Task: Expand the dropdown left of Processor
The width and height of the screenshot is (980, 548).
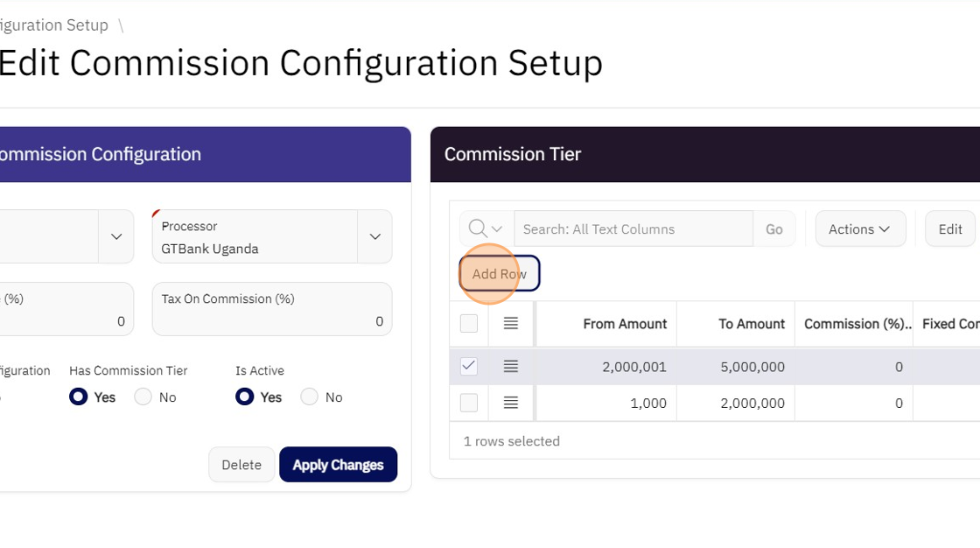Action: pos(116,236)
